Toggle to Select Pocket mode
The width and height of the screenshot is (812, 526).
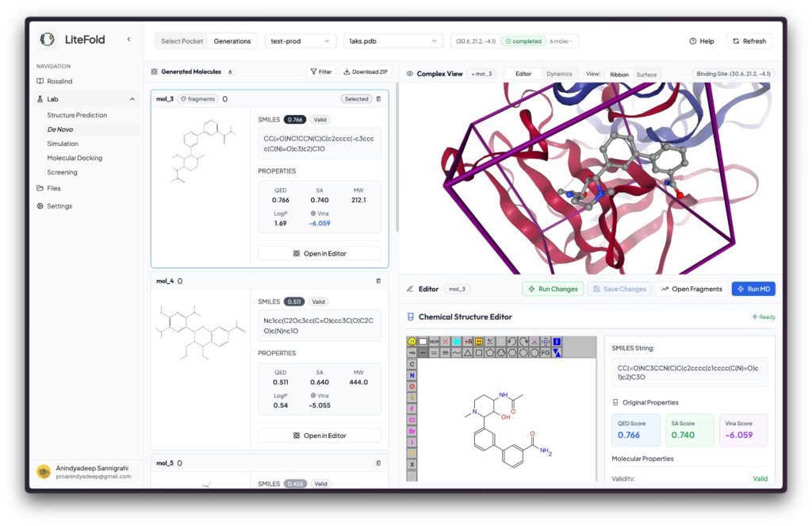pyautogui.click(x=182, y=41)
